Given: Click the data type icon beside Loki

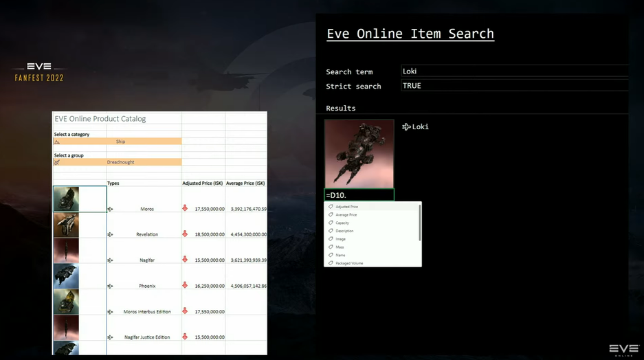Looking at the screenshot, I should tap(406, 127).
